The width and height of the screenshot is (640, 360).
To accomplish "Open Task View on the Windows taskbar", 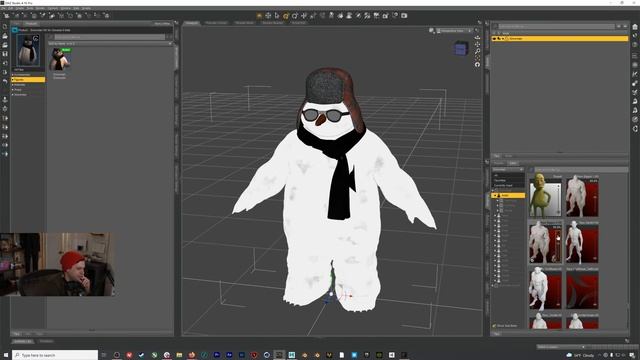I will tap(104, 355).
